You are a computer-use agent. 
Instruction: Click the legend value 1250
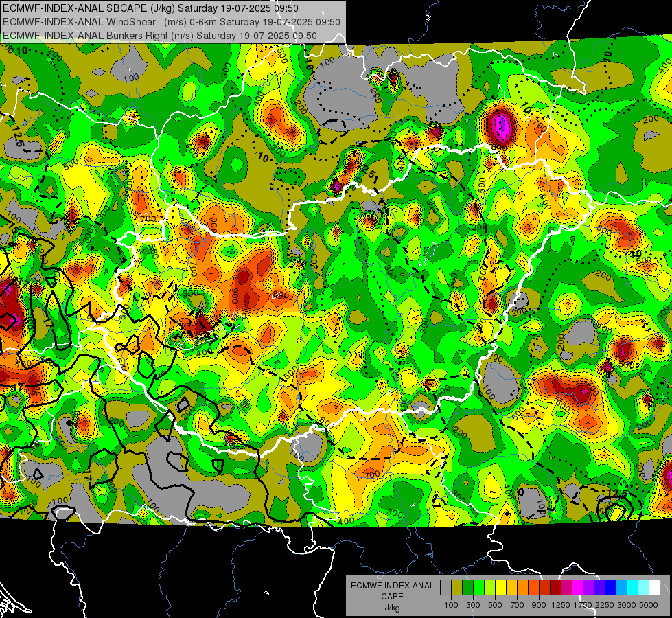tap(561, 605)
